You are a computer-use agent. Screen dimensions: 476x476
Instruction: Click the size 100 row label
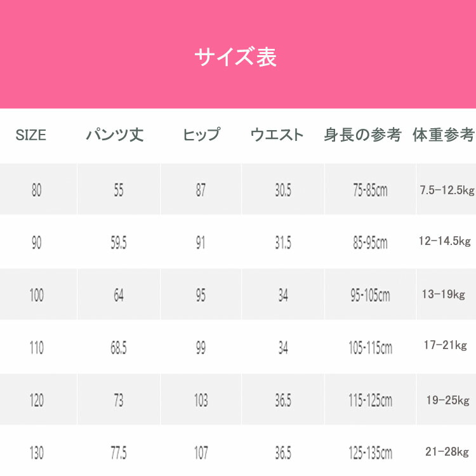[37, 295]
